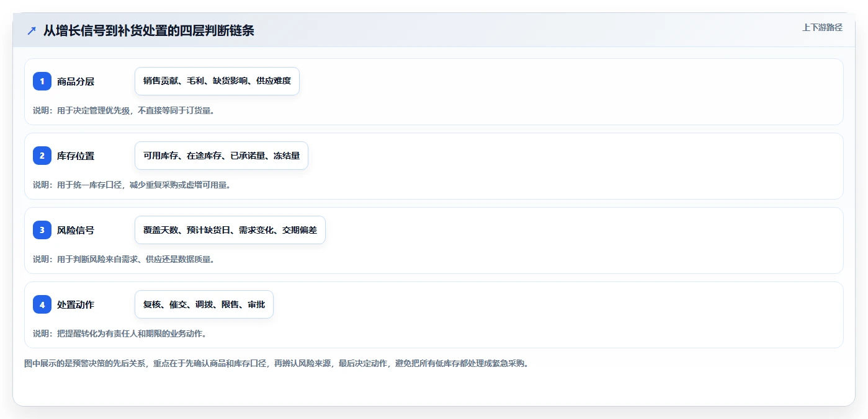Click the 商品分层 step label
The height and width of the screenshot is (419, 868).
tap(76, 81)
